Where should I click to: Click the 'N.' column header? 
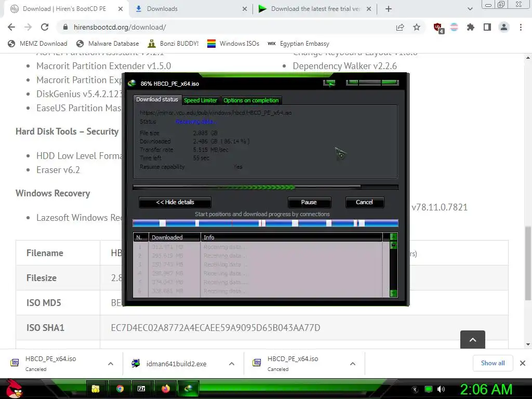click(140, 237)
